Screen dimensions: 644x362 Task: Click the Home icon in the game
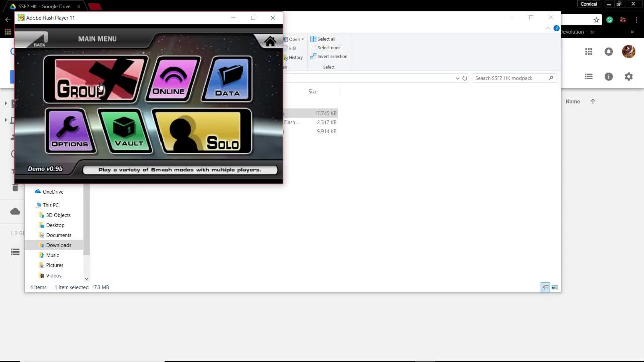pyautogui.click(x=270, y=41)
